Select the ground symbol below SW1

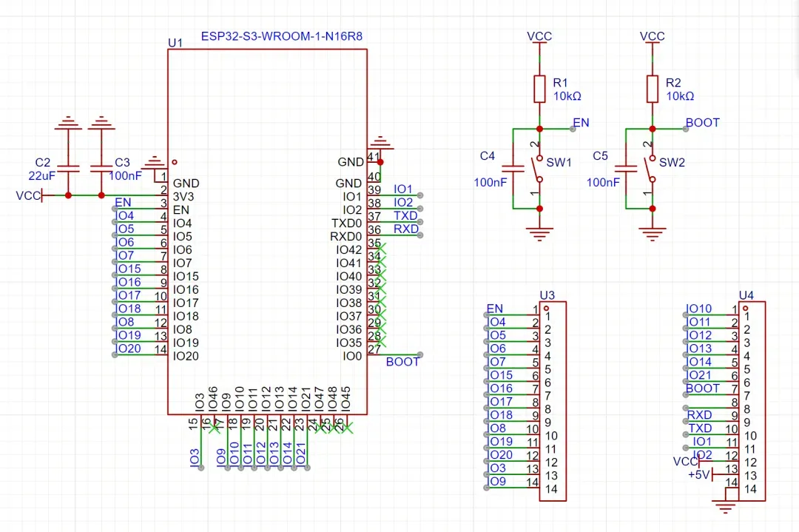pos(539,234)
